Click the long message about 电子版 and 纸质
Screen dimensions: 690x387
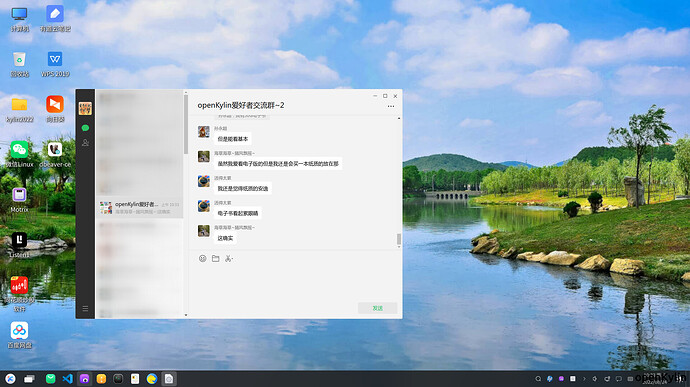278,164
